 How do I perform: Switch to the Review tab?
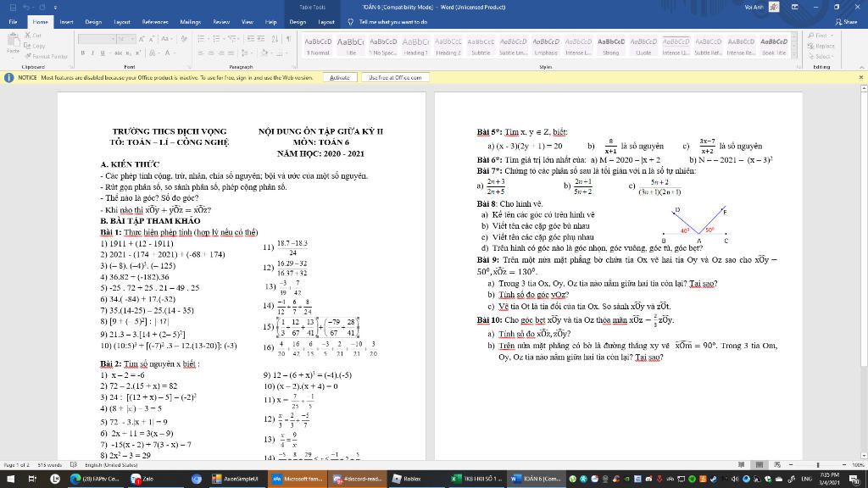[221, 22]
